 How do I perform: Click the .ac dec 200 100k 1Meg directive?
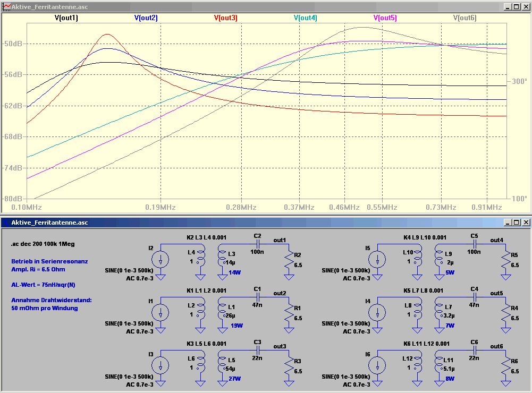(43, 244)
